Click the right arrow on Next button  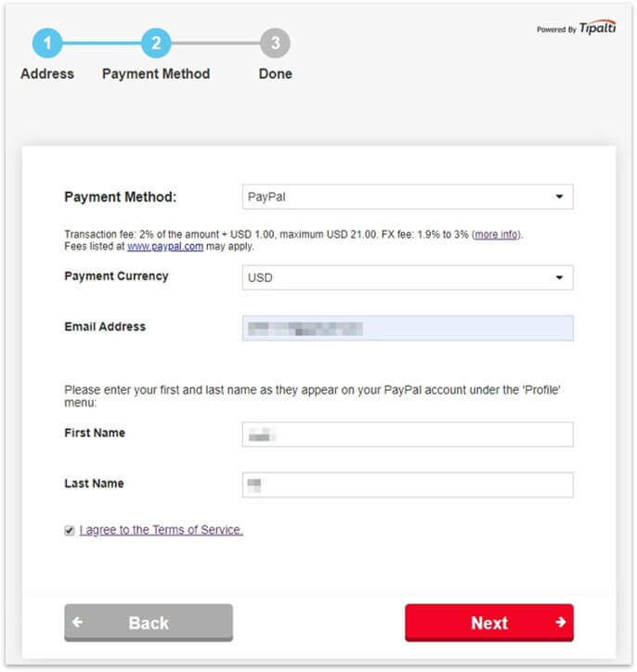560,623
